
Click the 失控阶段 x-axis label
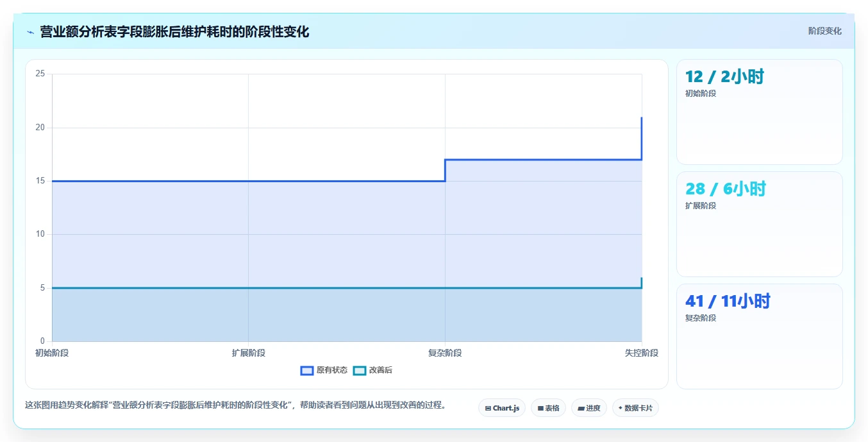tap(642, 353)
